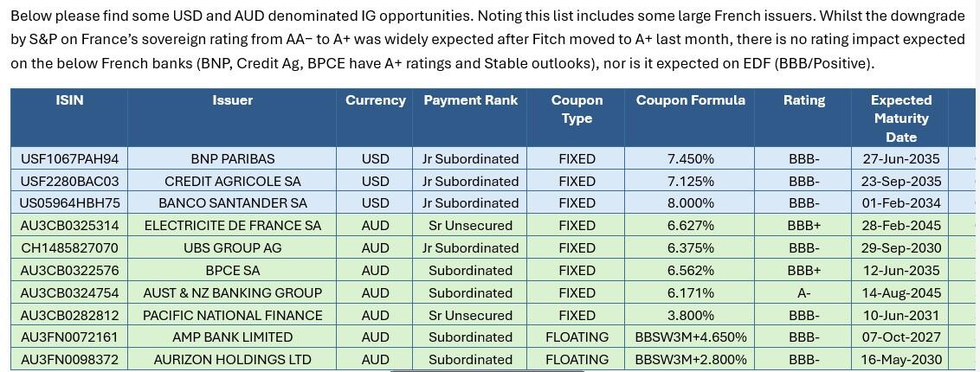Click the BPCE SA issuer cell
Viewport: 980px width, 372px height.
[232, 270]
